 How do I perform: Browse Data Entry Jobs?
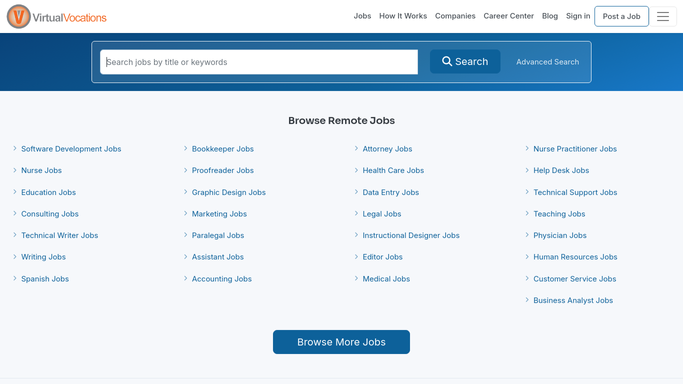coord(391,192)
